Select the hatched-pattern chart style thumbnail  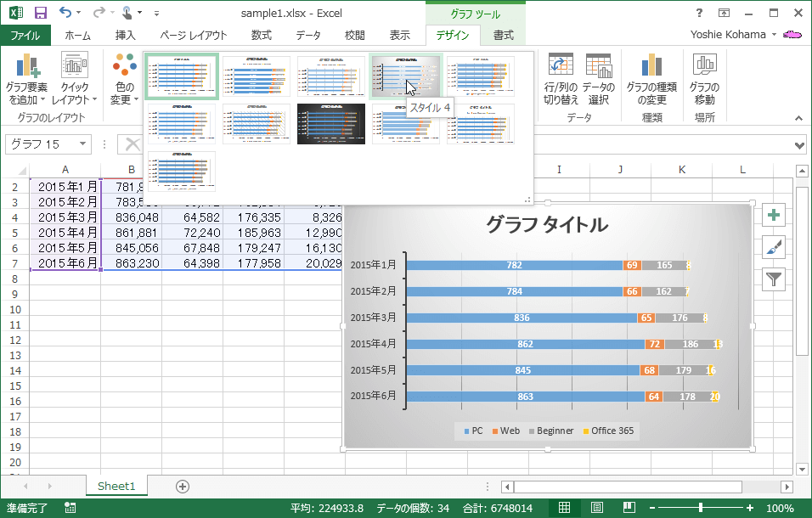click(257, 124)
